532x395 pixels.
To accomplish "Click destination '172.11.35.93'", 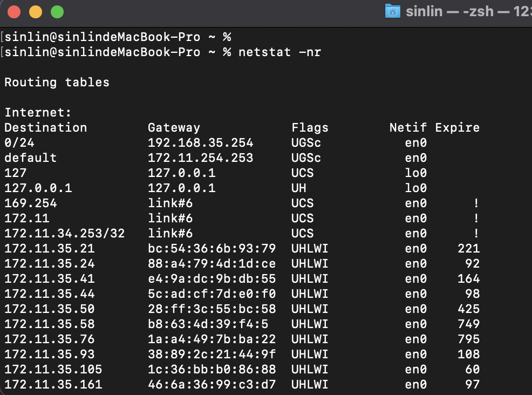I will pyautogui.click(x=50, y=355).
